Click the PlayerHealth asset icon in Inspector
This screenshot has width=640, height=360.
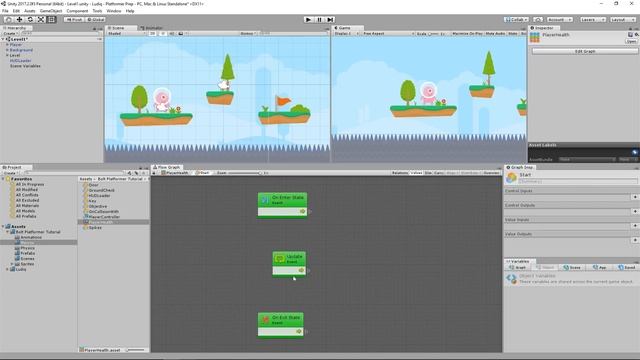coord(535,37)
